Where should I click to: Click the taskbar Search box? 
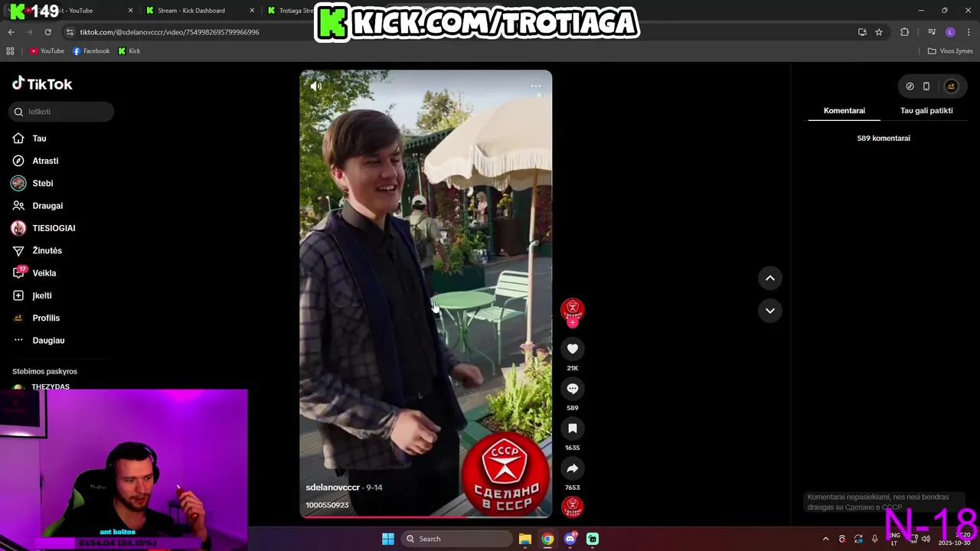pos(456,539)
